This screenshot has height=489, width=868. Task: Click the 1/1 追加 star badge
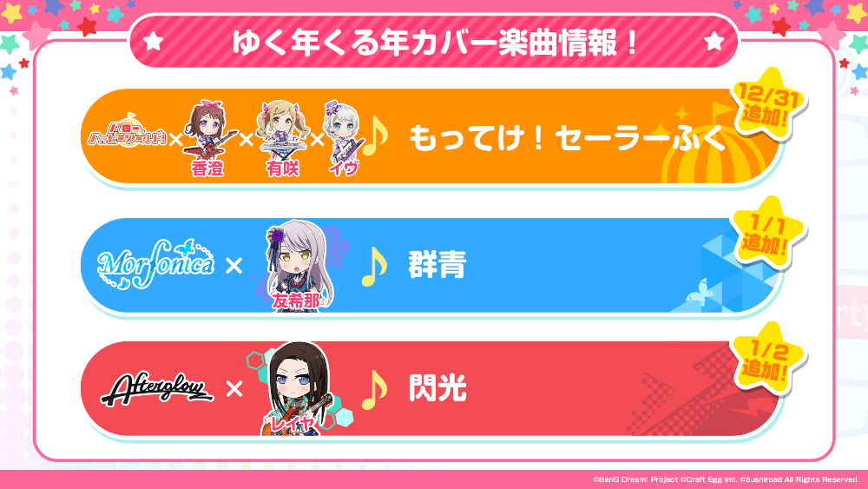(768, 233)
